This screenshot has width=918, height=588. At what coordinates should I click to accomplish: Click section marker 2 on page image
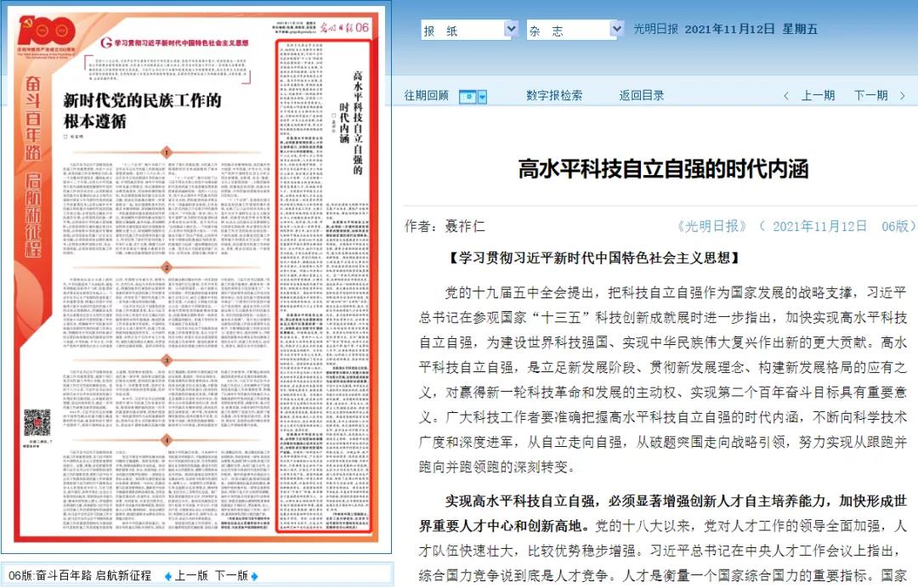pos(167,268)
